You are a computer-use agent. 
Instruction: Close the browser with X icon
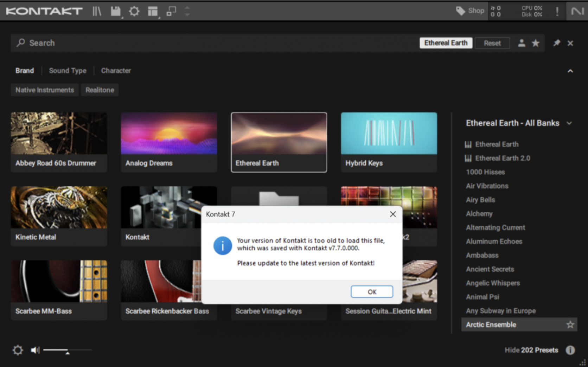[570, 43]
